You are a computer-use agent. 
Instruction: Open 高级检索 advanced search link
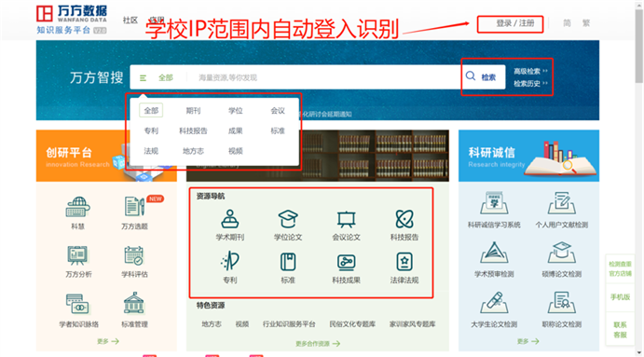coord(530,71)
